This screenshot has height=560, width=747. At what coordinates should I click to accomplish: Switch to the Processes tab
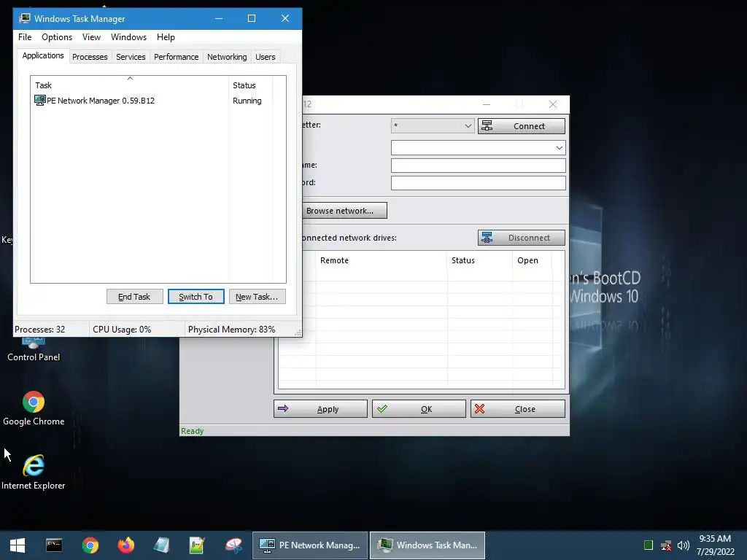click(90, 57)
